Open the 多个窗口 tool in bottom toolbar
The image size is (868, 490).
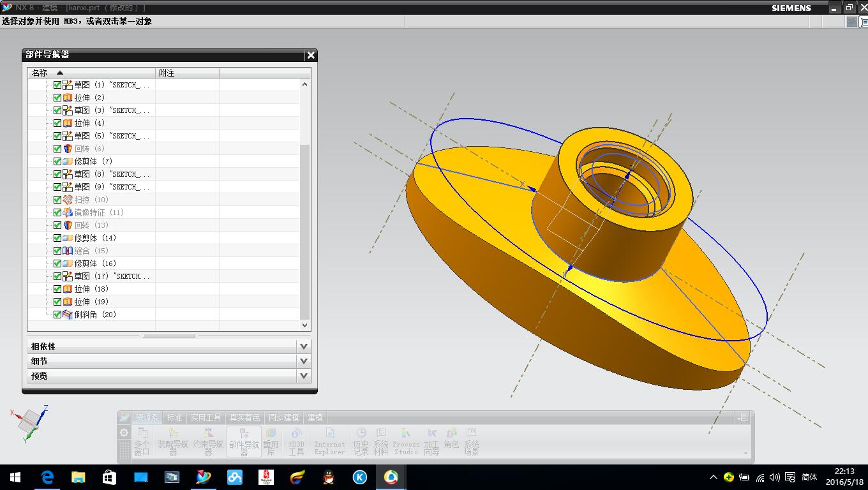142,441
